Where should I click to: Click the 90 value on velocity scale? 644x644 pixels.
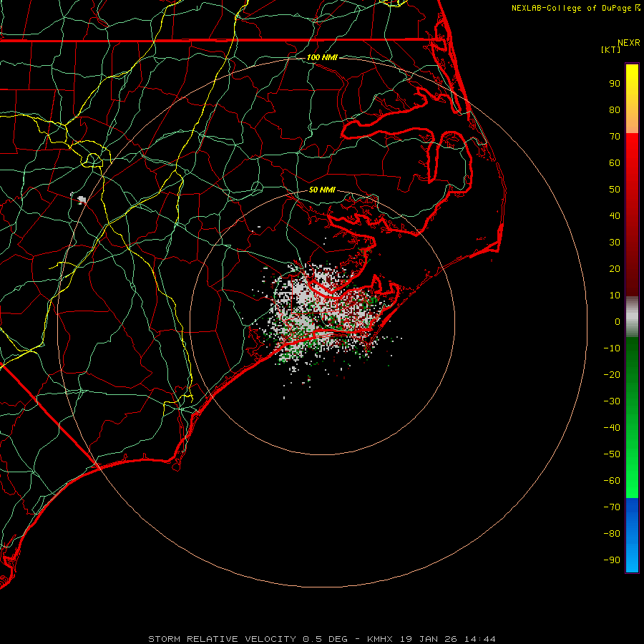615,84
